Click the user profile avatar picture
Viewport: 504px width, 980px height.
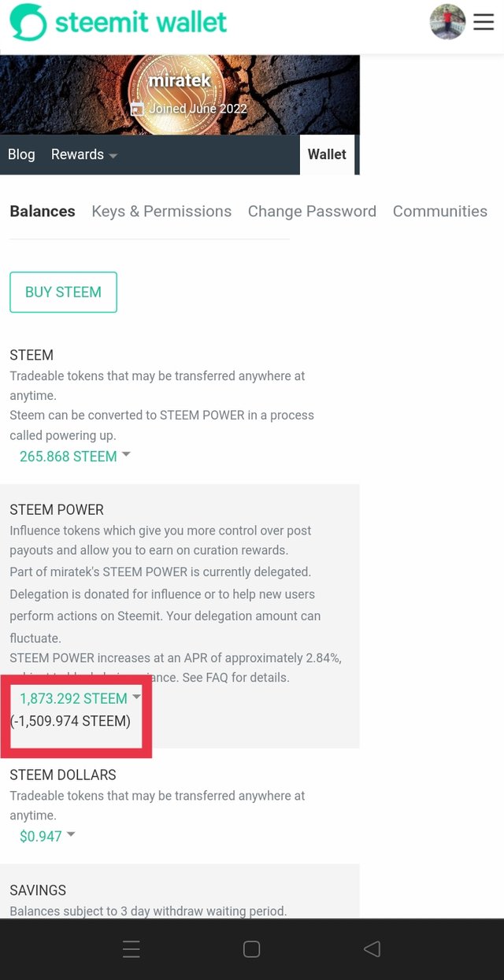pos(447,21)
